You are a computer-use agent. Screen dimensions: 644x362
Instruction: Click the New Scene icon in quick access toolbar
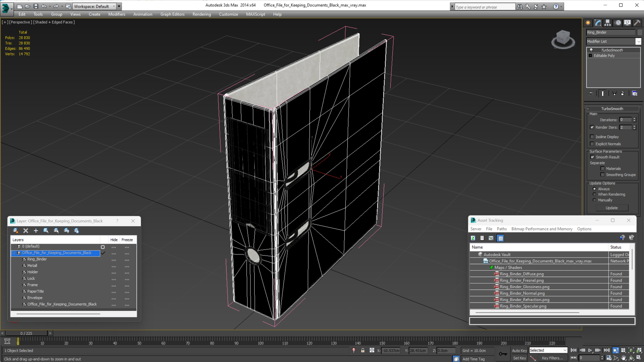19,7
